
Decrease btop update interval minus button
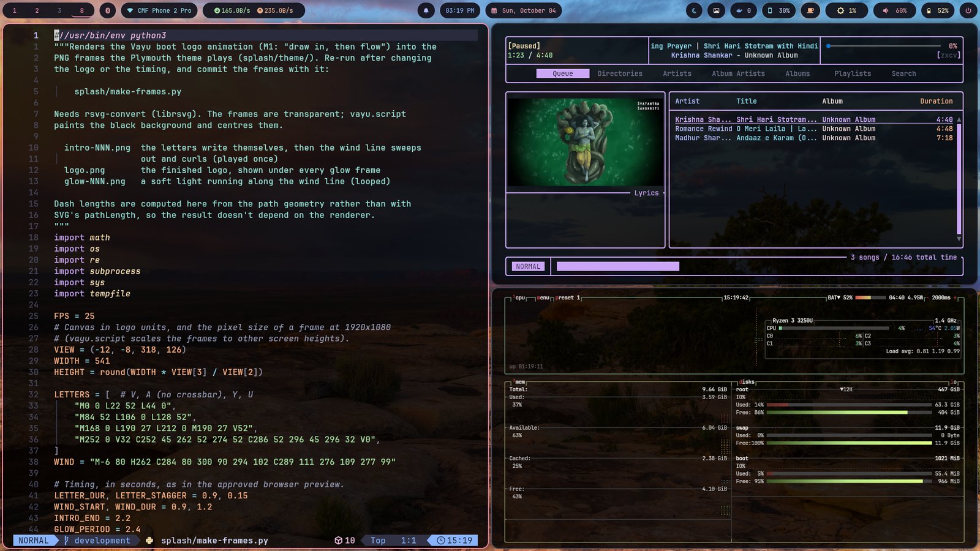click(x=928, y=298)
